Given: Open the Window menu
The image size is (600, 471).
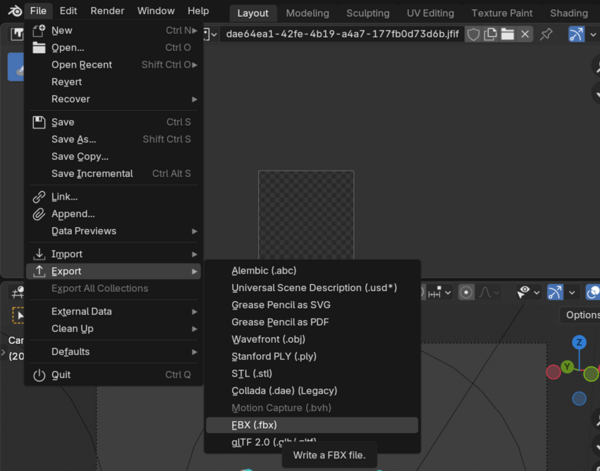Looking at the screenshot, I should (156, 11).
